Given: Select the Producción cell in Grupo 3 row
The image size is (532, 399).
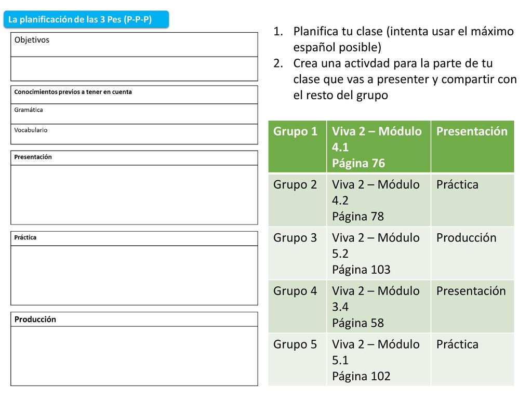Looking at the screenshot, I should pos(473,254).
